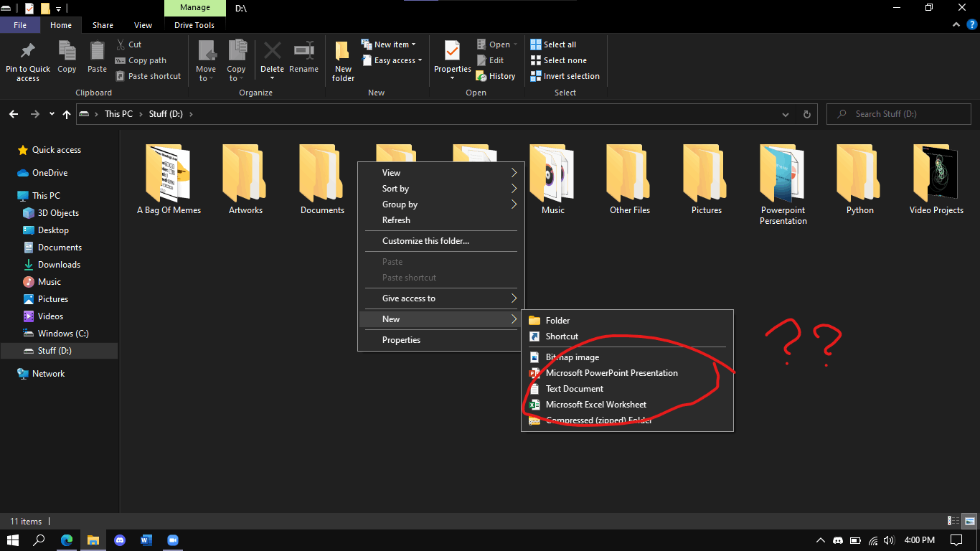
Task: Click Select none in ribbon
Action: pos(558,60)
